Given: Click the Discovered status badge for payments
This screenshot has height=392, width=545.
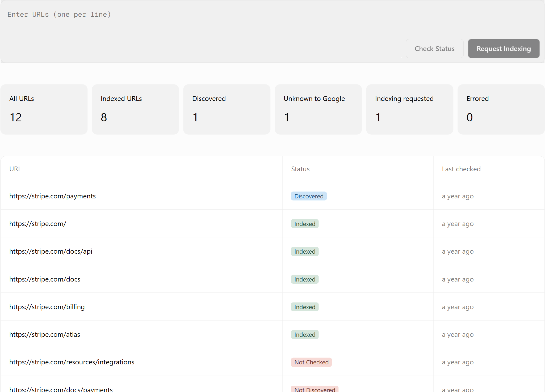Looking at the screenshot, I should (x=309, y=196).
